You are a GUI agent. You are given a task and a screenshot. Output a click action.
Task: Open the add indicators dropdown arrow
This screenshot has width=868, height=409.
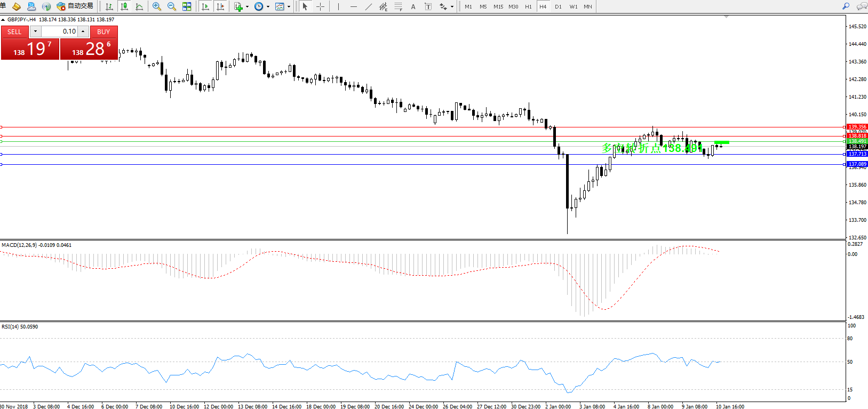(247, 7)
